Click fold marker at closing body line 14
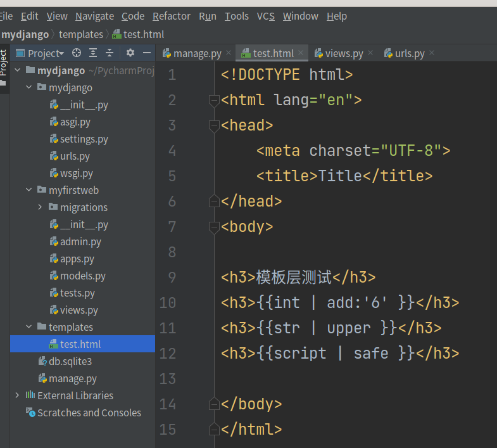Image resolution: width=497 pixels, height=448 pixels. (214, 404)
